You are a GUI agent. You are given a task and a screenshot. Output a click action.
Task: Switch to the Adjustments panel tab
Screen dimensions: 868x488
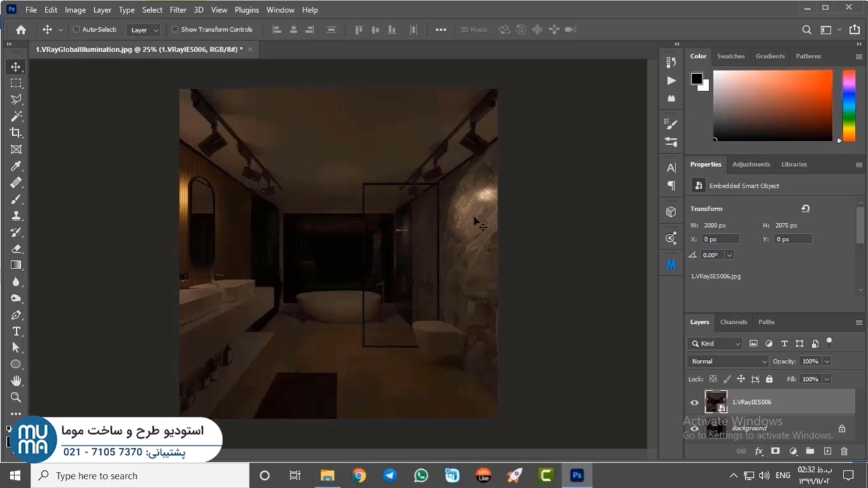coord(751,164)
